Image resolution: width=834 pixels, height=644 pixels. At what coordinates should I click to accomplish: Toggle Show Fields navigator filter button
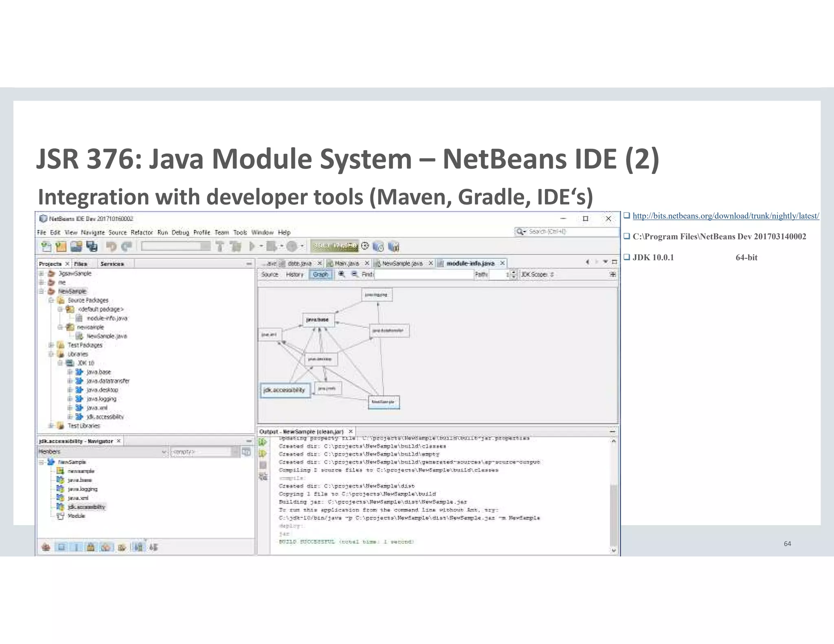pos(61,547)
